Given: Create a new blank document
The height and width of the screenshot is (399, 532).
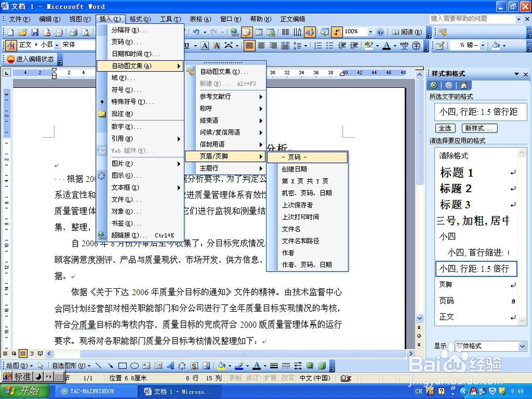Looking at the screenshot, I should pyautogui.click(x=11, y=32).
